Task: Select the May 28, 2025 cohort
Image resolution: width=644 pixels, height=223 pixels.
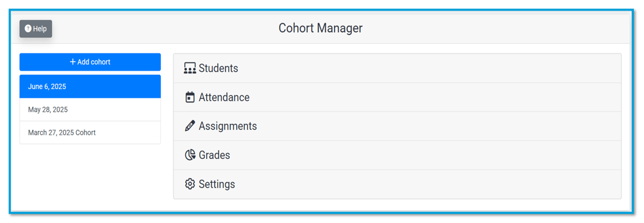Action: pyautogui.click(x=90, y=110)
